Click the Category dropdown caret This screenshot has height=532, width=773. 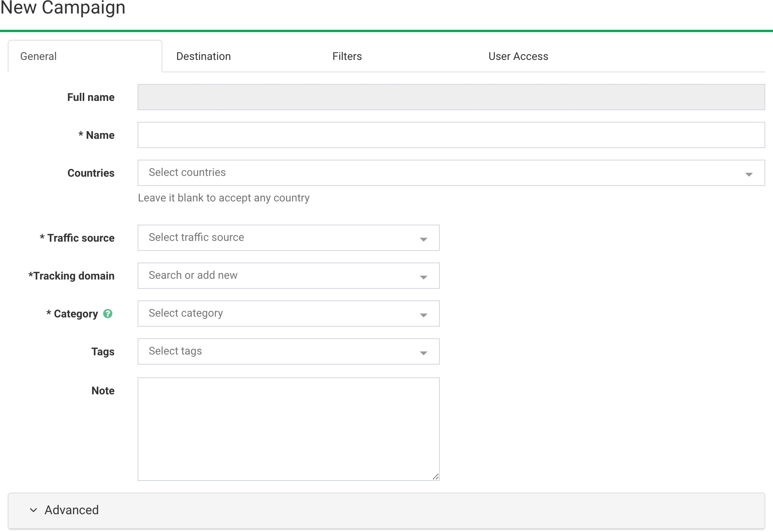423,315
